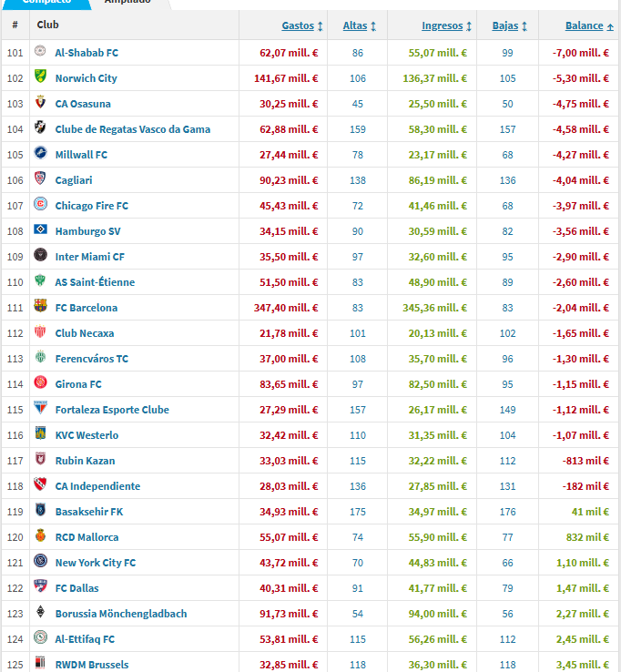Open the Ferencváros TC club link
621x672 pixels.
92,359
